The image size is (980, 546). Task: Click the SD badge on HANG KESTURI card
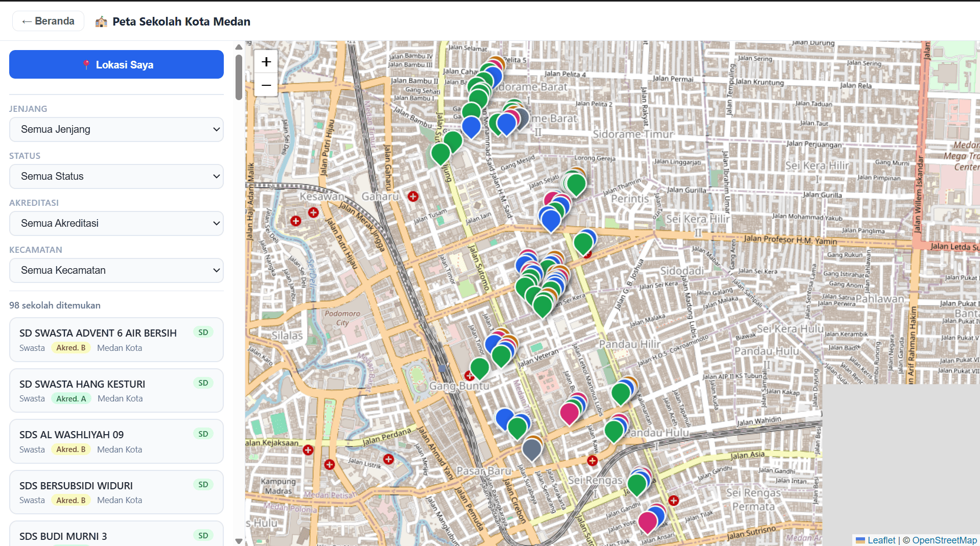(x=203, y=383)
